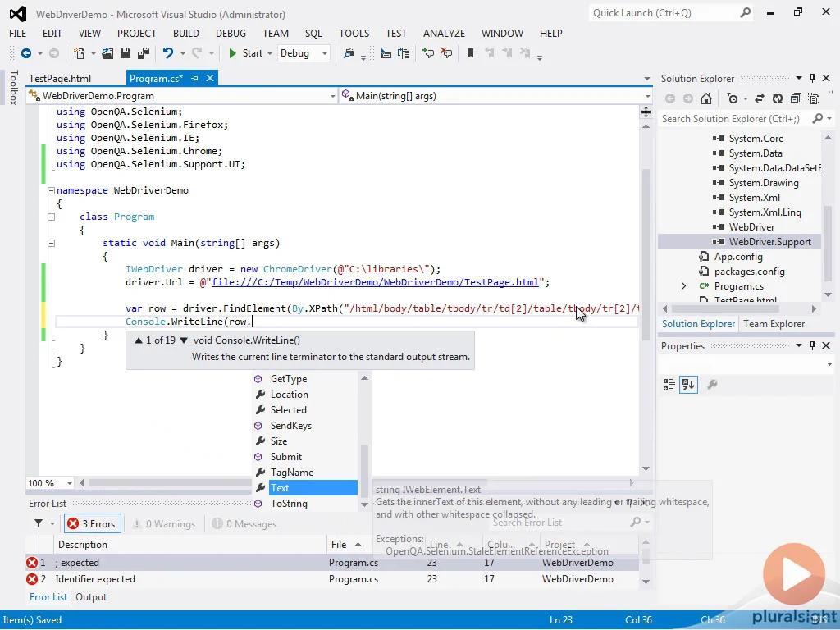
Task: Click the Collapse All icon in Solution Explorer
Action: [x=796, y=98]
